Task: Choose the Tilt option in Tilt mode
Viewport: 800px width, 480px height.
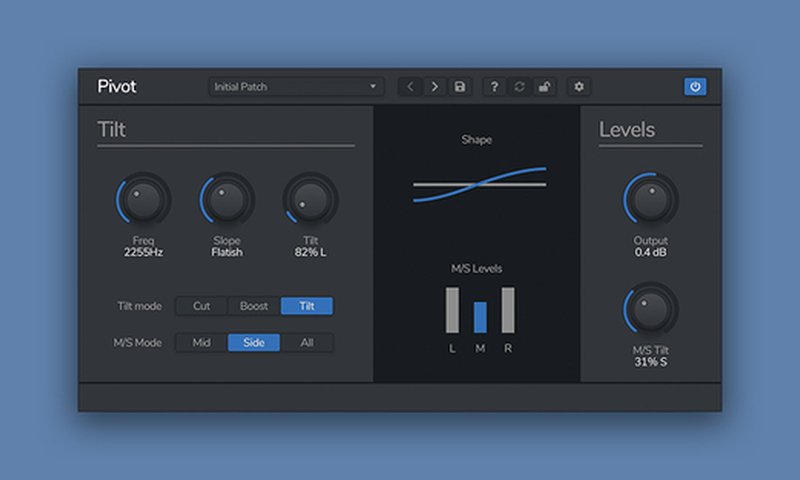Action: click(x=307, y=306)
